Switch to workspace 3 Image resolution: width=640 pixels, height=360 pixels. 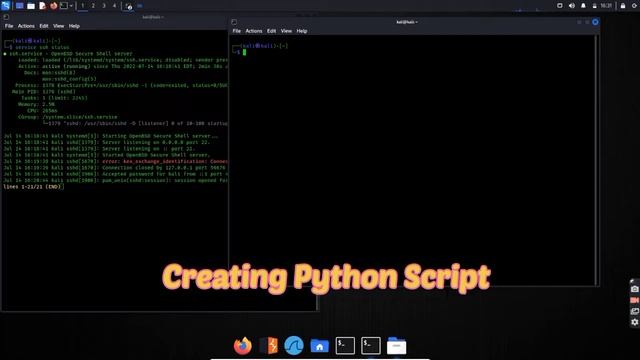(x=104, y=6)
